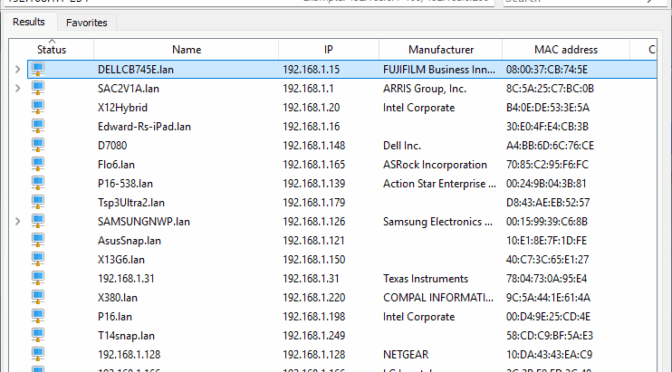Select the P16.lan name
Image resolution: width=672 pixels, height=372 pixels.
pos(115,316)
